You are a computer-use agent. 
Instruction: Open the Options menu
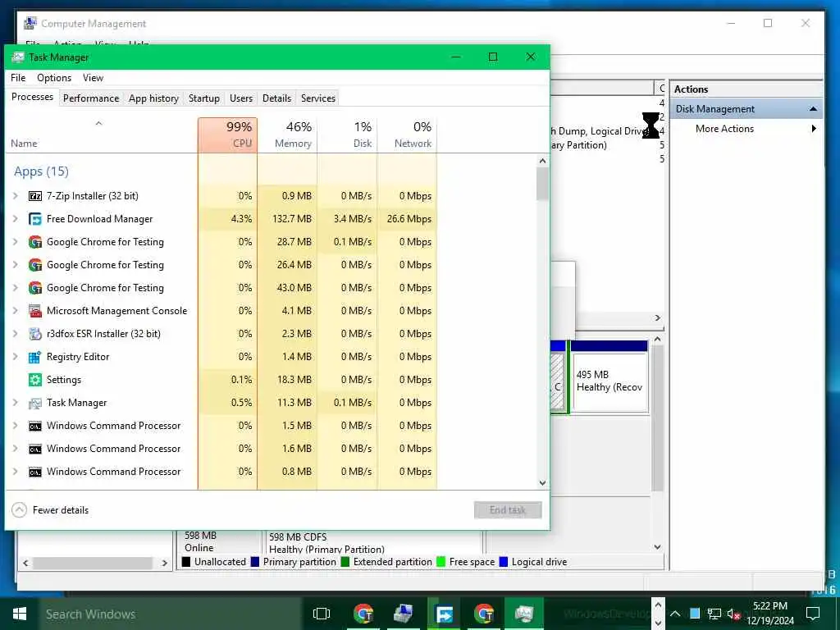tap(54, 78)
